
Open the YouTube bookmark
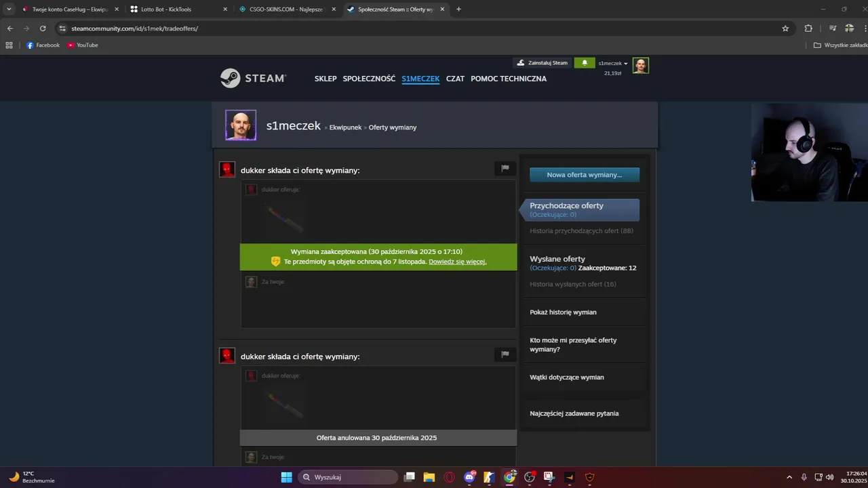83,45
